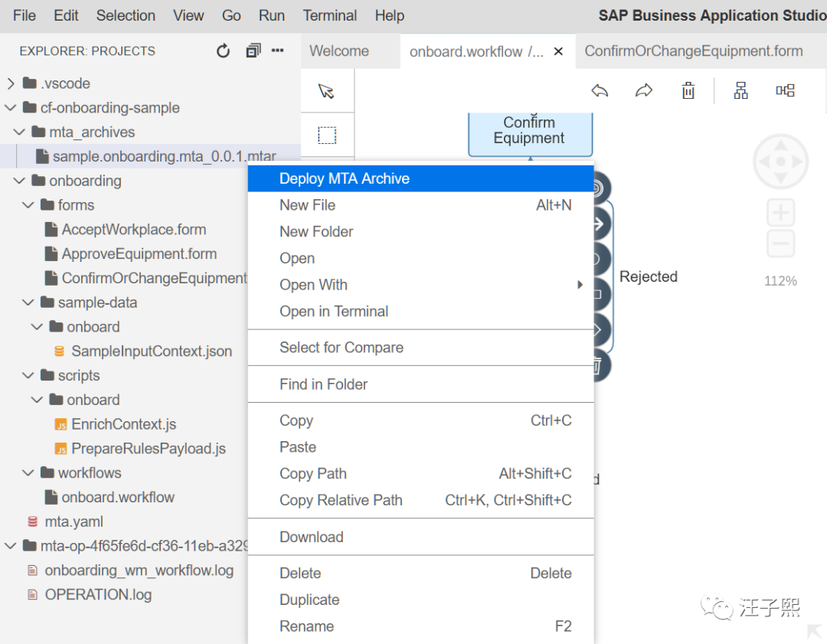Expand the .vscode folder
The image size is (827, 644).
pyautogui.click(x=11, y=83)
